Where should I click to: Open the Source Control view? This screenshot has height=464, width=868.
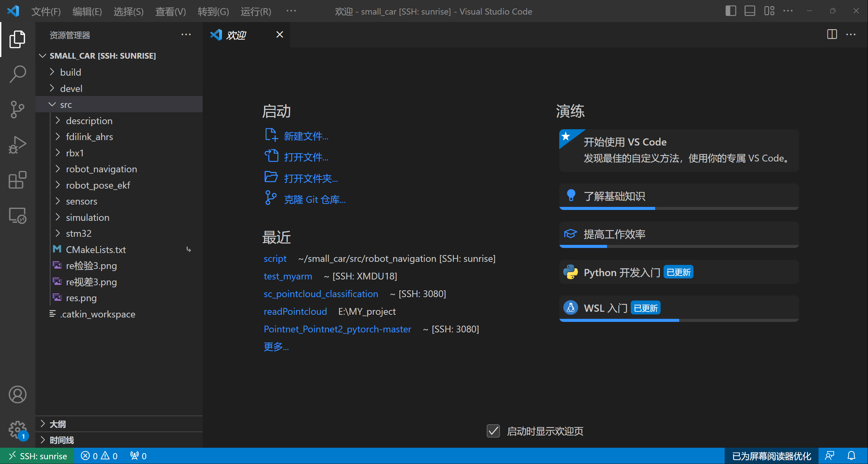(17, 109)
